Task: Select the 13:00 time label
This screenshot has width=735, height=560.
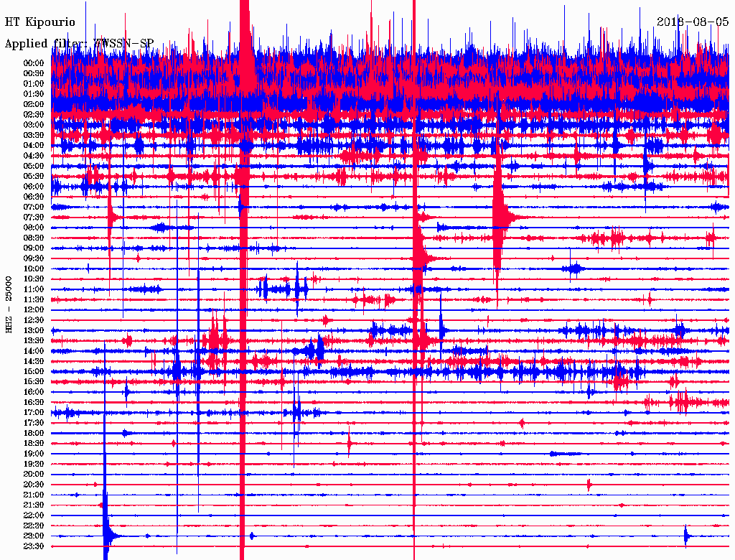Action: [x=34, y=331]
